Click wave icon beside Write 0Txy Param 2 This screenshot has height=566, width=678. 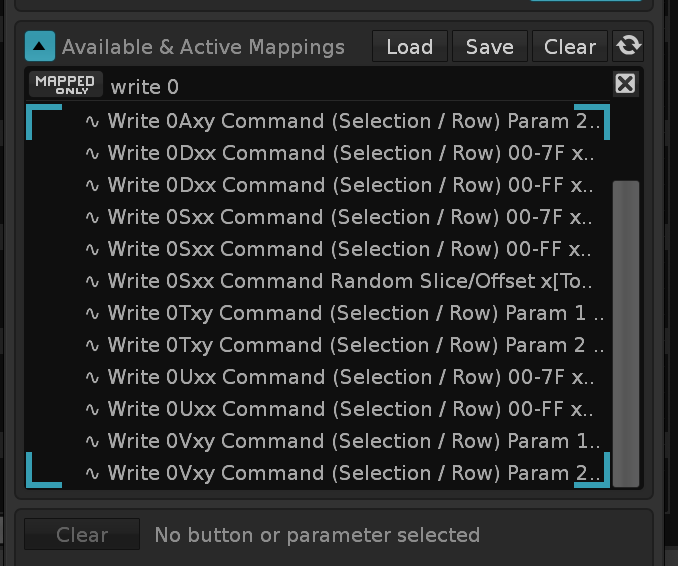click(92, 345)
